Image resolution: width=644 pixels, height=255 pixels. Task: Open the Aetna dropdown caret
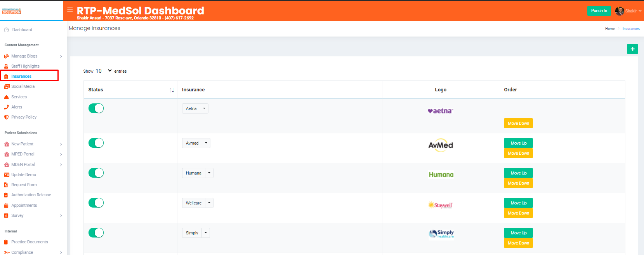click(204, 108)
